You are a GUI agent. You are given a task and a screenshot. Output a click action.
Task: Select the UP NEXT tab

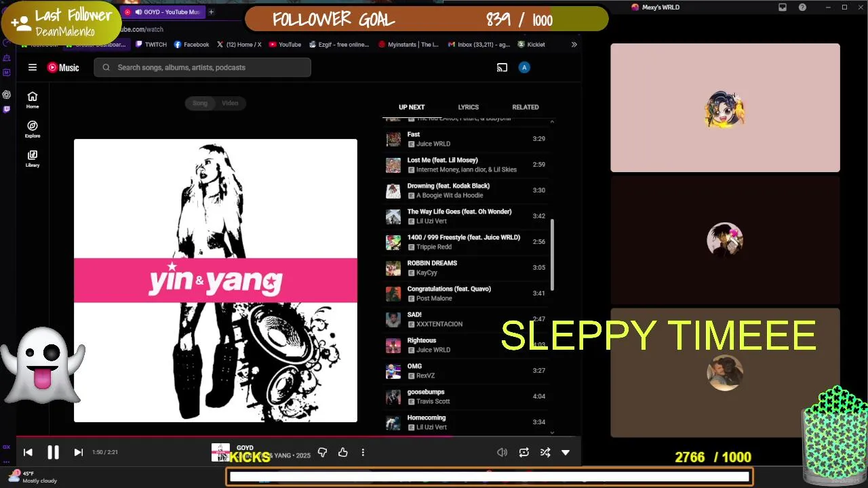pyautogui.click(x=412, y=107)
